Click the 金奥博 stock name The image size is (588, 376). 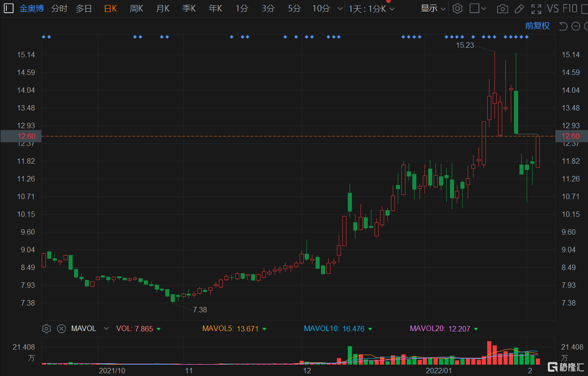tap(32, 8)
